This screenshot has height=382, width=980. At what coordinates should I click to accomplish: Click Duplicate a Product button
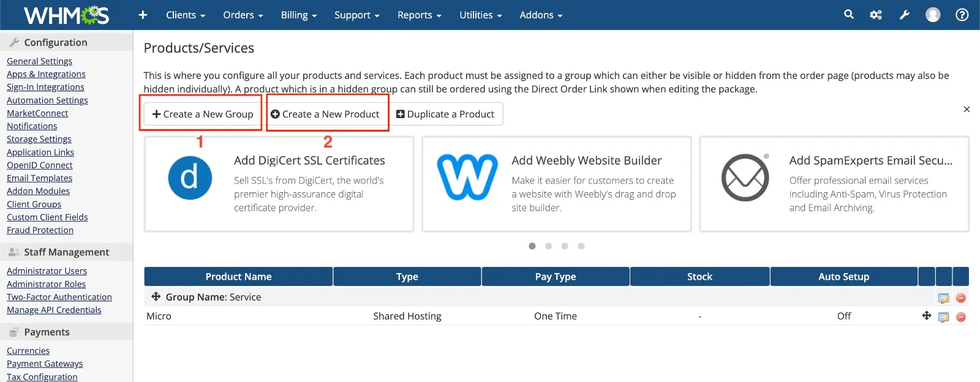pyautogui.click(x=445, y=114)
